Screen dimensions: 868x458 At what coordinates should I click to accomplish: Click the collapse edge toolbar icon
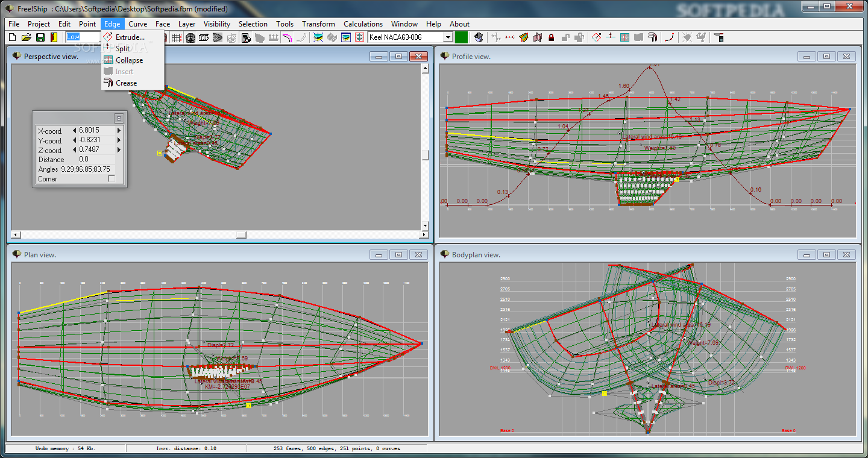point(624,37)
